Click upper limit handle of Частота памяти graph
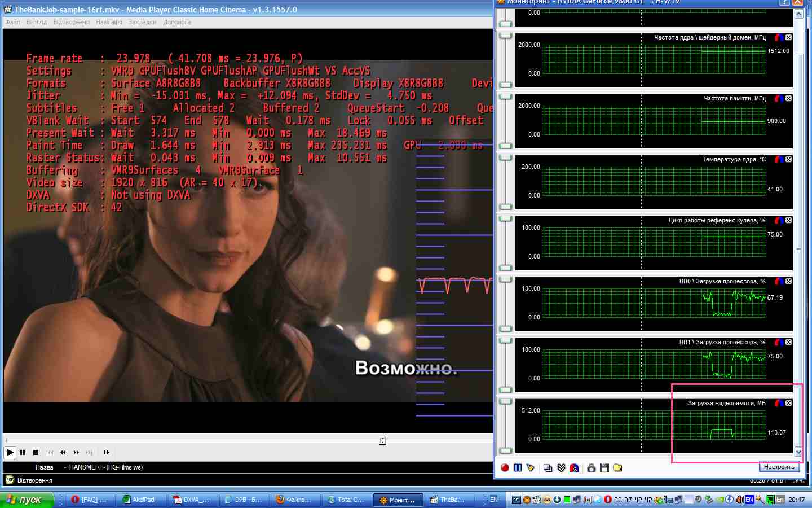This screenshot has height=508, width=812. 506,97
